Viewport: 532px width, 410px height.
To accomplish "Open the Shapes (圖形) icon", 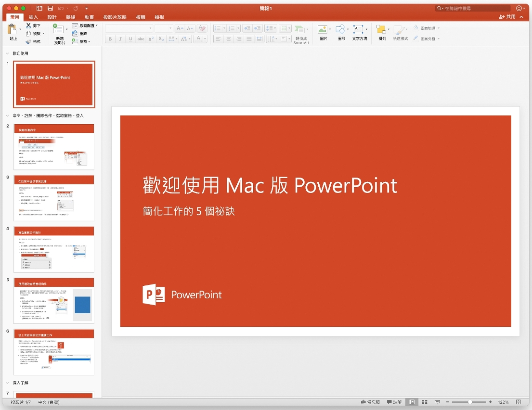I will click(341, 29).
